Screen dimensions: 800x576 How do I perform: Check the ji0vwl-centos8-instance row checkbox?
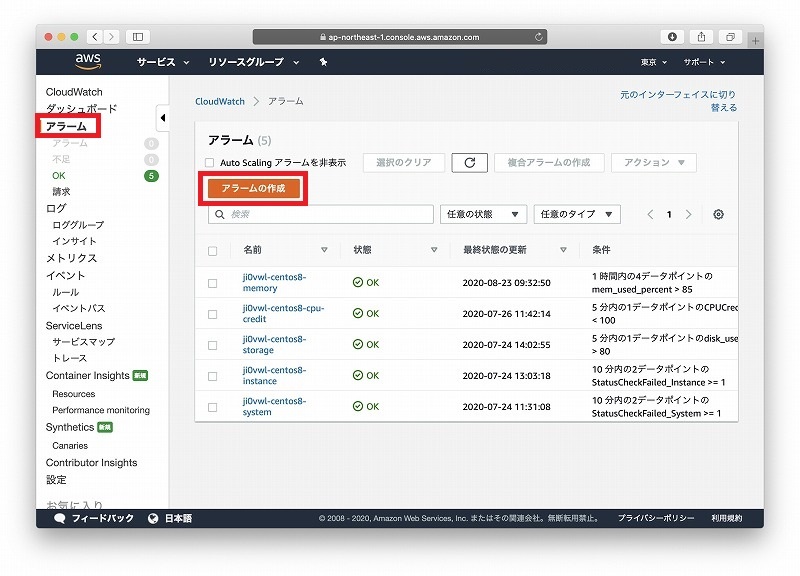[x=212, y=377]
